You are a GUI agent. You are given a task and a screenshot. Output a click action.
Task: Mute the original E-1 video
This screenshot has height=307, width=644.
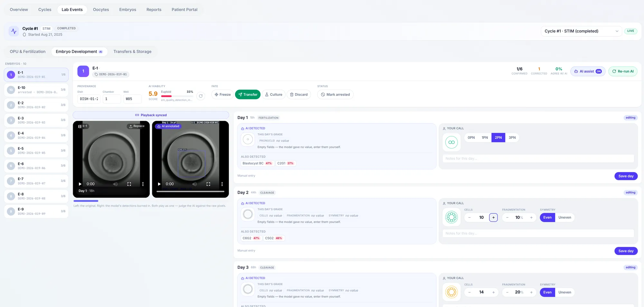click(x=115, y=184)
